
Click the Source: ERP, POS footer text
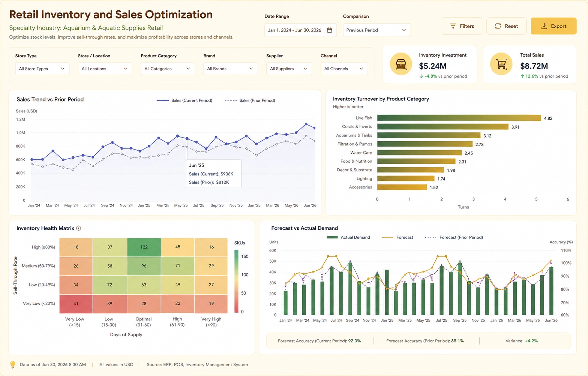pos(197,364)
